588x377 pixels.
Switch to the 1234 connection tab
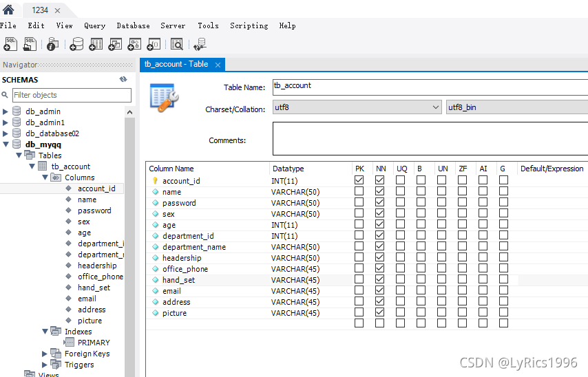[x=40, y=10]
